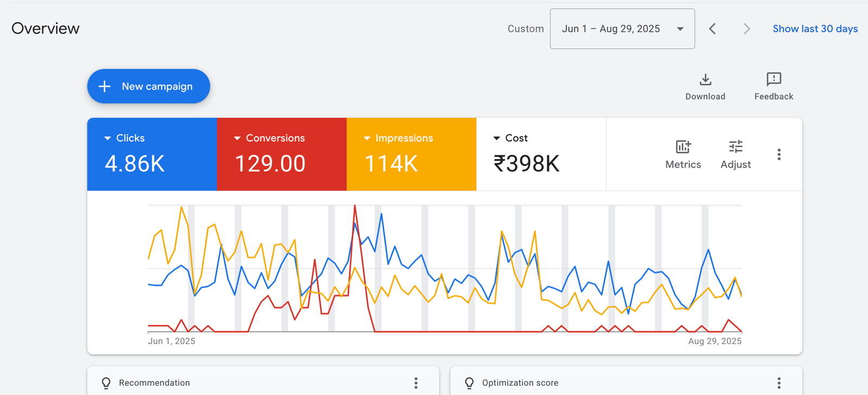Click the New campaign button
This screenshot has width=868, height=395.
click(149, 86)
